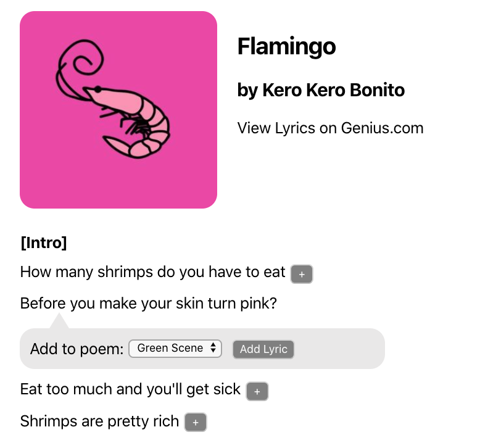Click the lyric "Before you make your skin turn pink?"
This screenshot has width=480, height=448.
coord(149,304)
